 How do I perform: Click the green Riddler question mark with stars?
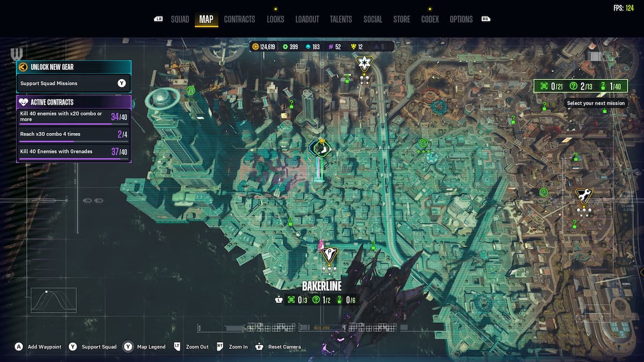[x=423, y=143]
